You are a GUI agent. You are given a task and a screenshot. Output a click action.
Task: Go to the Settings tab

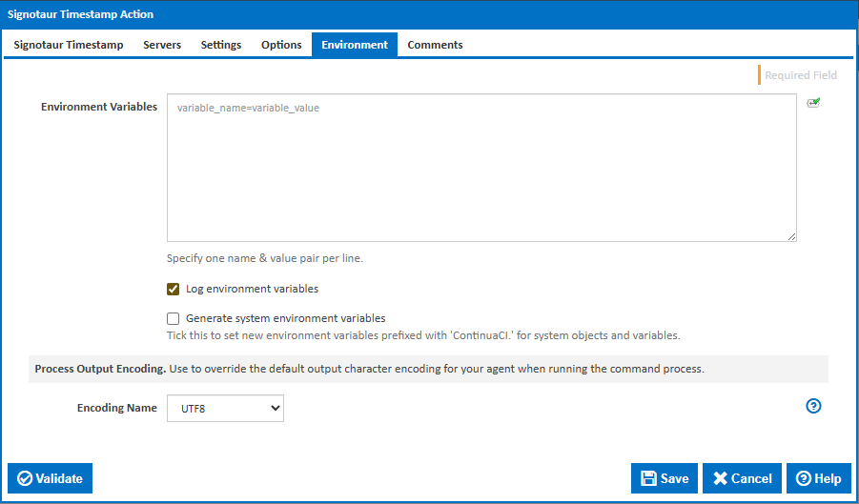click(x=221, y=45)
